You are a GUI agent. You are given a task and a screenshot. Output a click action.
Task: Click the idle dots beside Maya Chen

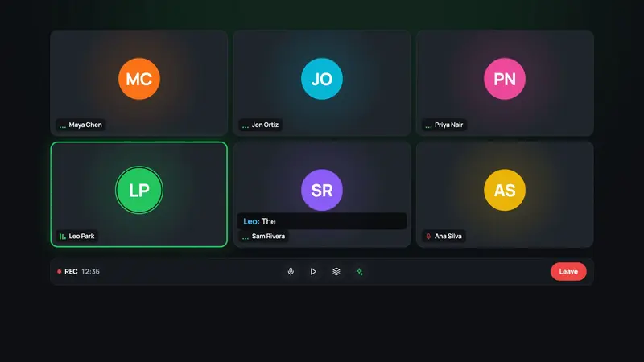tap(63, 127)
